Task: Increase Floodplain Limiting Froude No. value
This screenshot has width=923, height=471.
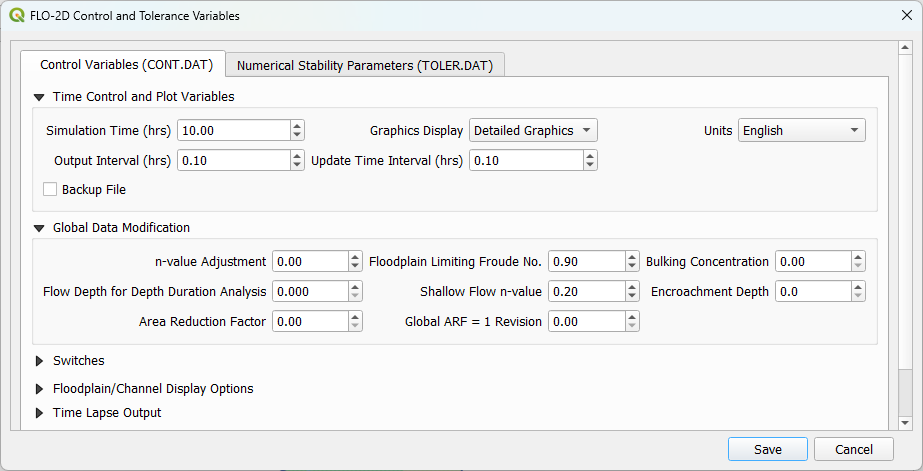Action: pyautogui.click(x=632, y=257)
